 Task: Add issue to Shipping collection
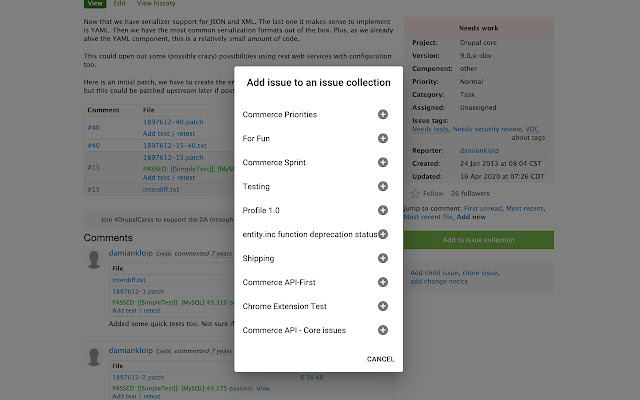click(382, 258)
